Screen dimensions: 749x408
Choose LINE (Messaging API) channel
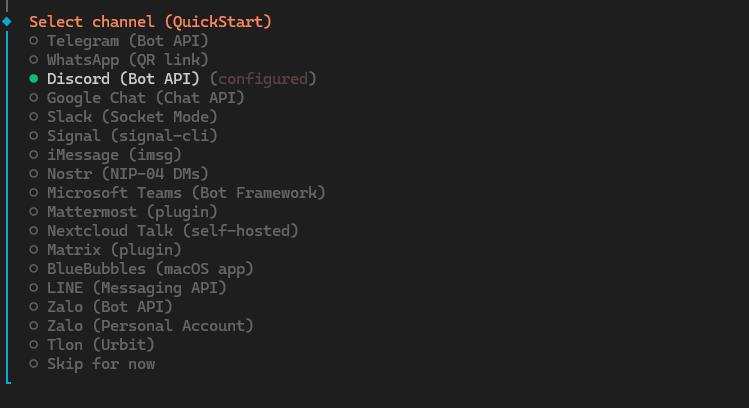136,288
